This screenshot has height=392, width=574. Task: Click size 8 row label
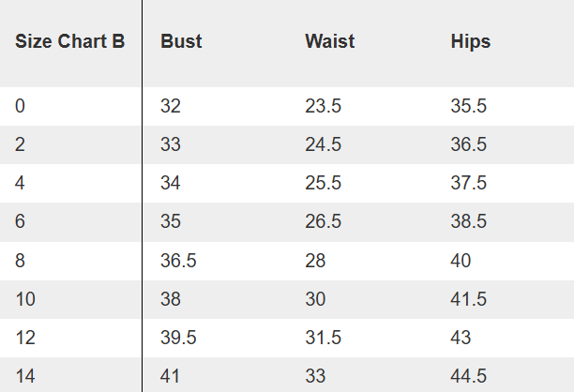[20, 261]
